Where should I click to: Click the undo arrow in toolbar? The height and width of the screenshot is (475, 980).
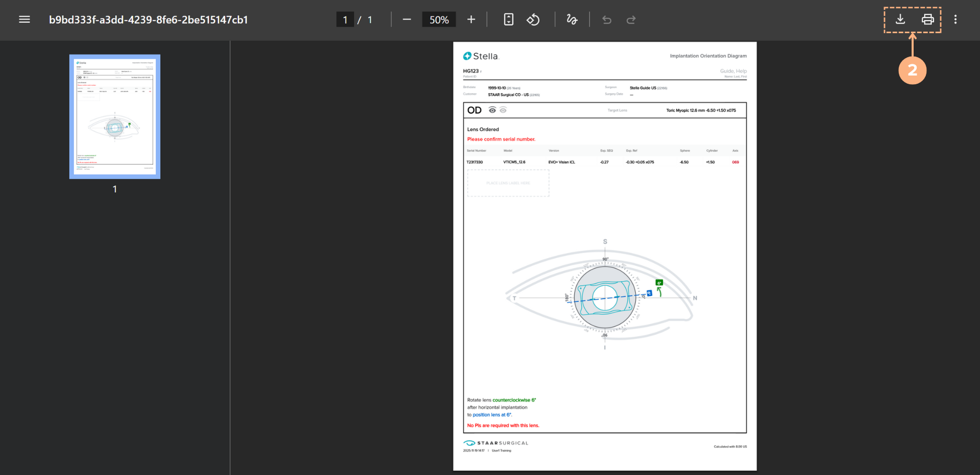coord(606,19)
